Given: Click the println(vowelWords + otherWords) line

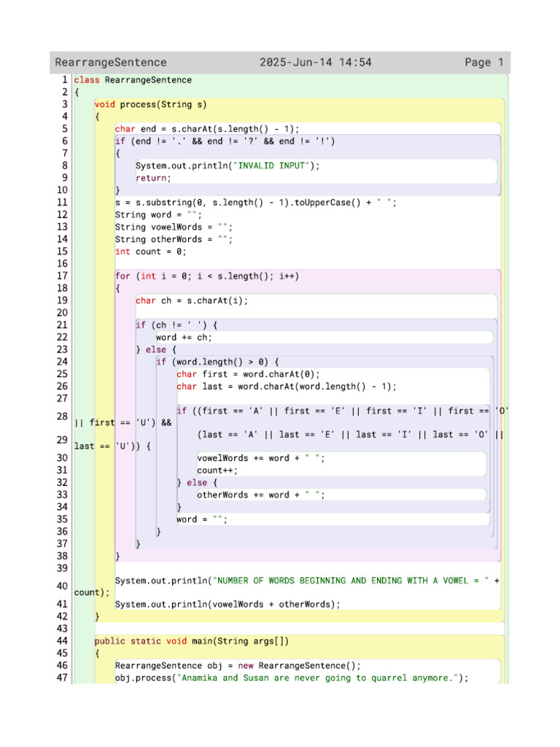Looking at the screenshot, I should tap(227, 605).
